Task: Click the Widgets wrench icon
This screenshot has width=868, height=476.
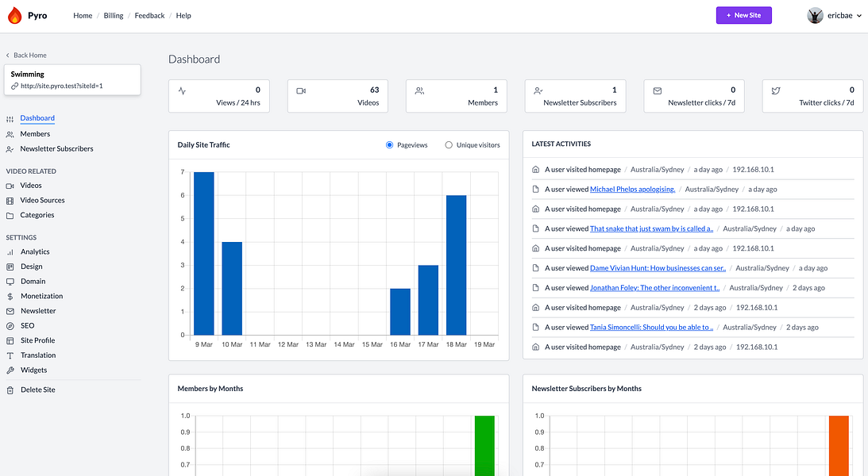Action: [10, 370]
